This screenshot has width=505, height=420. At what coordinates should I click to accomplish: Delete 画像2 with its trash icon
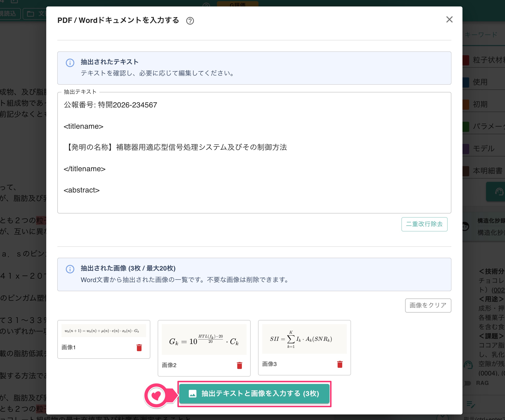(x=239, y=365)
